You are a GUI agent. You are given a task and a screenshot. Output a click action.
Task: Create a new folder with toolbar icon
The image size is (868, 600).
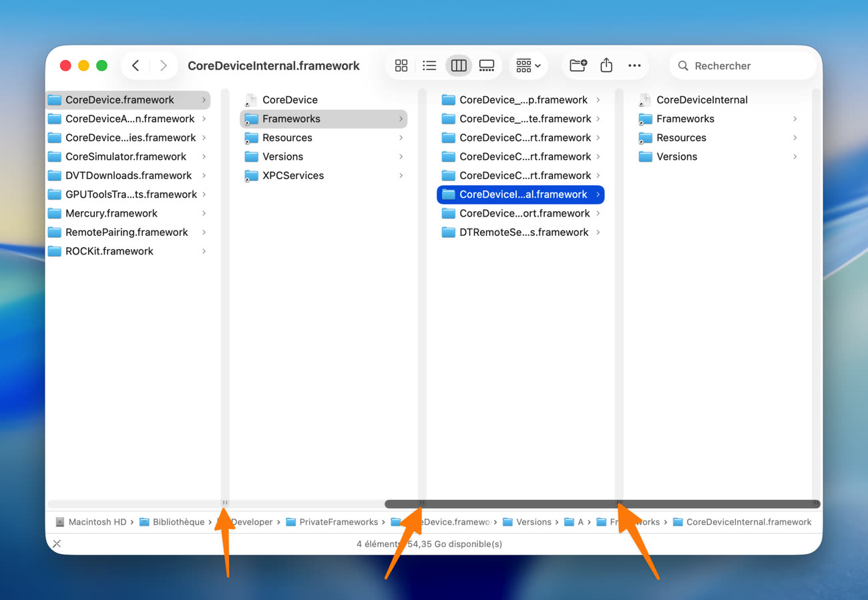point(578,65)
